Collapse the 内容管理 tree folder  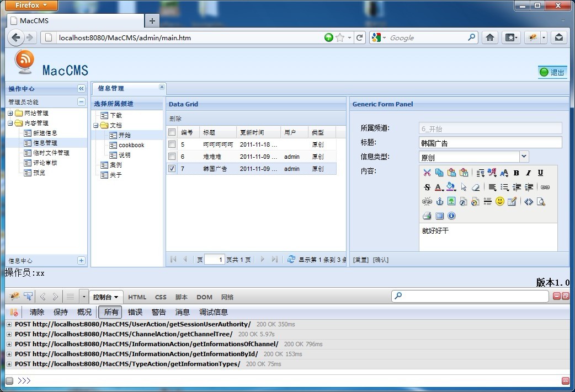[10, 123]
